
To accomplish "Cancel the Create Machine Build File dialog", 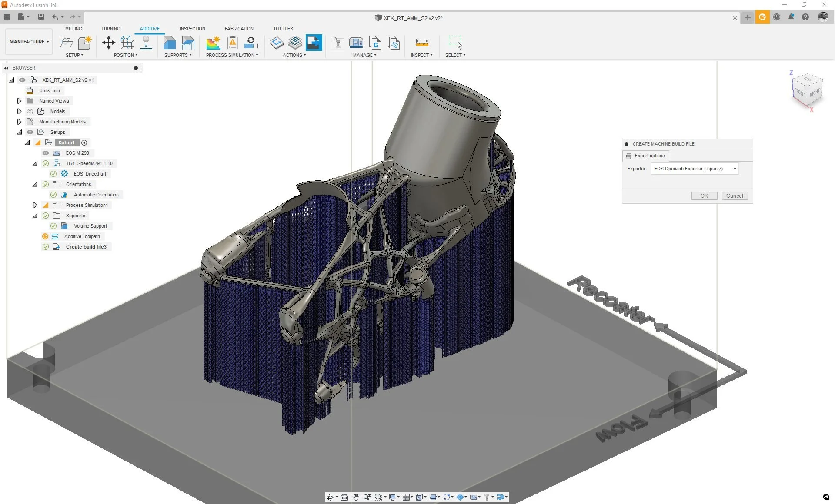I will point(734,196).
